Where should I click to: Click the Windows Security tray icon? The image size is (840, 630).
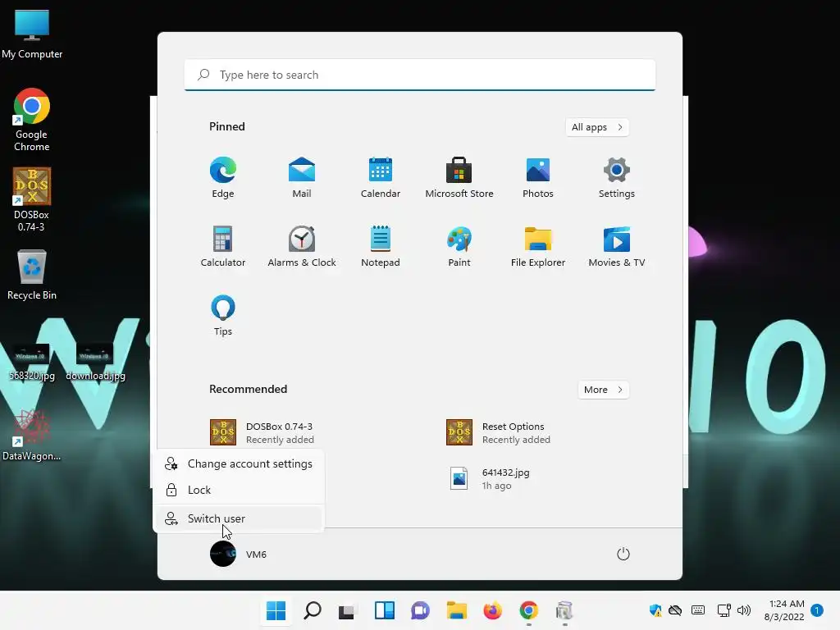(655, 610)
